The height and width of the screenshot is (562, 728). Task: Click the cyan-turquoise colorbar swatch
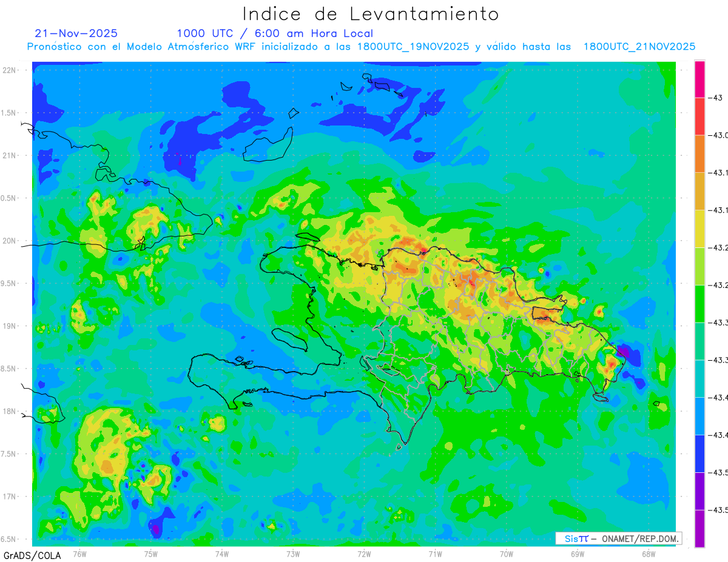click(x=700, y=379)
